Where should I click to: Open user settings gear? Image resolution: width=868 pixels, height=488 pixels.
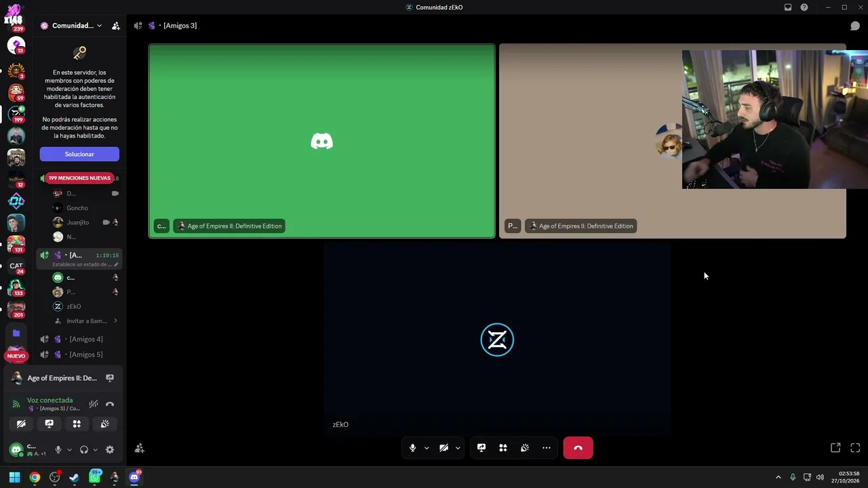110,449
